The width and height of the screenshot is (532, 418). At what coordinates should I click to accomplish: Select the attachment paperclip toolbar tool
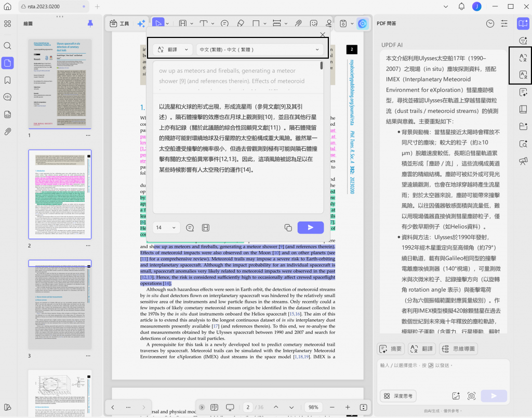coord(298,23)
